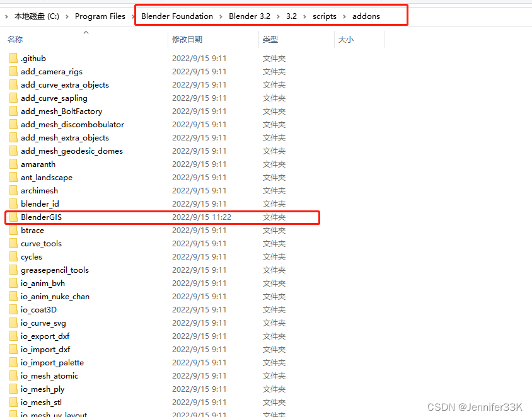This screenshot has height=417, width=532.
Task: Click the add_mesh_BoltFactory folder icon
Action: click(x=13, y=111)
